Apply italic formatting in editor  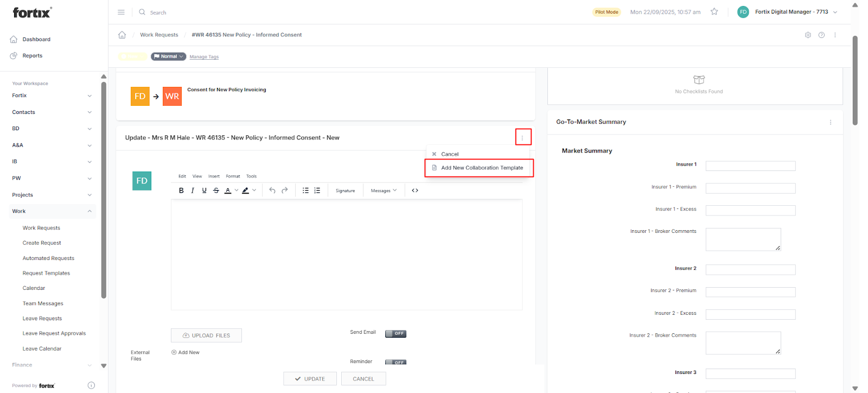[193, 191]
